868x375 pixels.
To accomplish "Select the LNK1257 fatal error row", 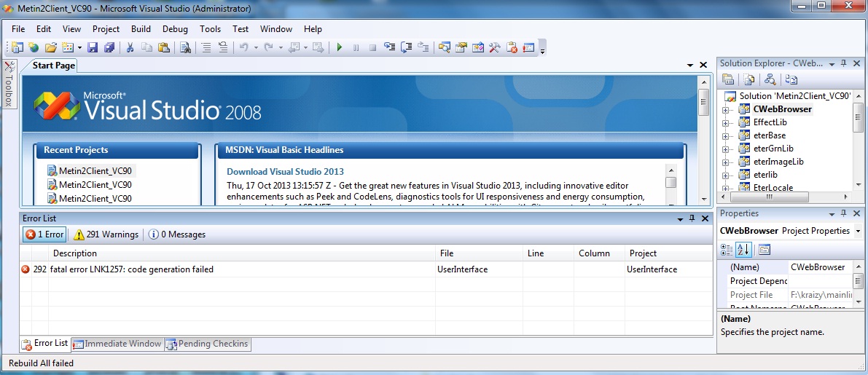I will [x=366, y=269].
